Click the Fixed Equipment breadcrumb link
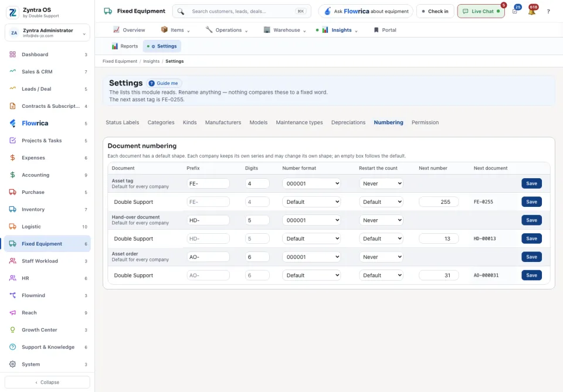 click(120, 62)
